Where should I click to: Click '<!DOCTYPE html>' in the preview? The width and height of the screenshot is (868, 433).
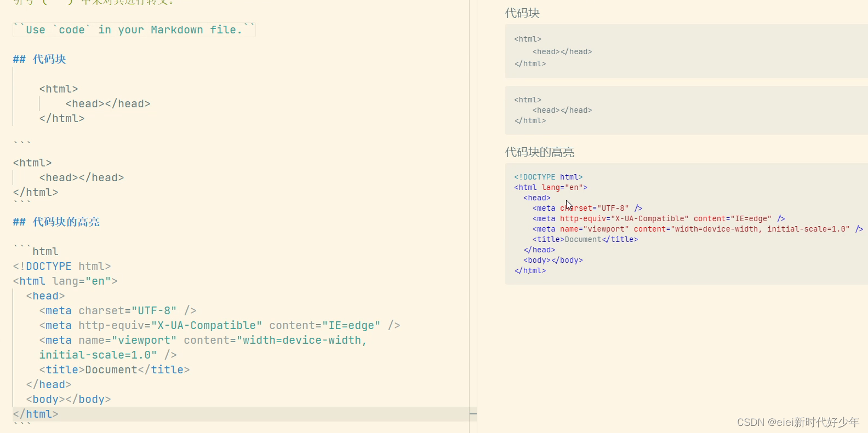tap(549, 177)
